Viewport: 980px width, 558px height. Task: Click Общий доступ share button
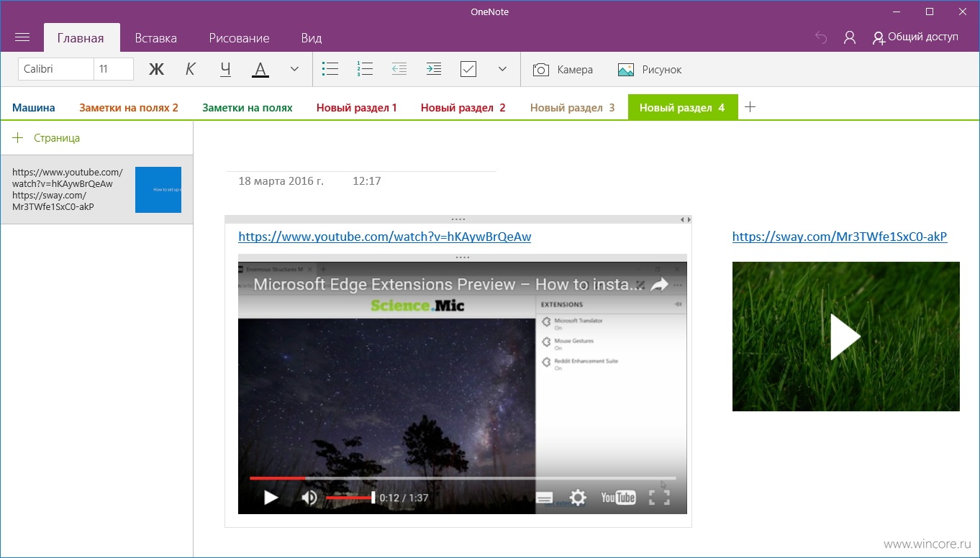(x=915, y=37)
